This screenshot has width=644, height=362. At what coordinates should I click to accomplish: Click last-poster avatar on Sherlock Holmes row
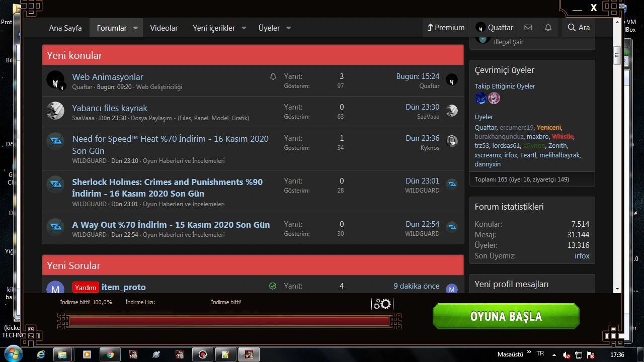tap(452, 184)
